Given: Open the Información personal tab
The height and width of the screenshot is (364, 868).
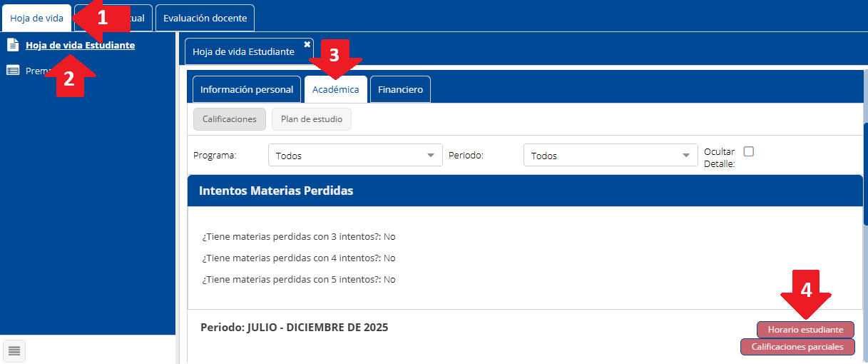Looking at the screenshot, I should pos(247,89).
